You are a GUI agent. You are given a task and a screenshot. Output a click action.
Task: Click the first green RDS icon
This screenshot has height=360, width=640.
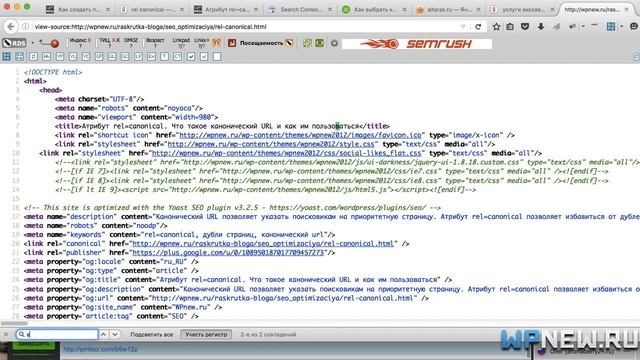point(307,43)
